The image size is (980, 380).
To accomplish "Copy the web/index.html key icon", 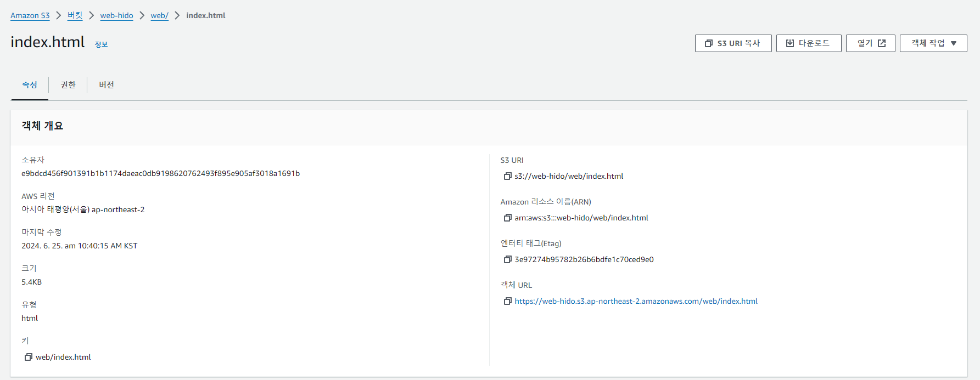I will 29,357.
